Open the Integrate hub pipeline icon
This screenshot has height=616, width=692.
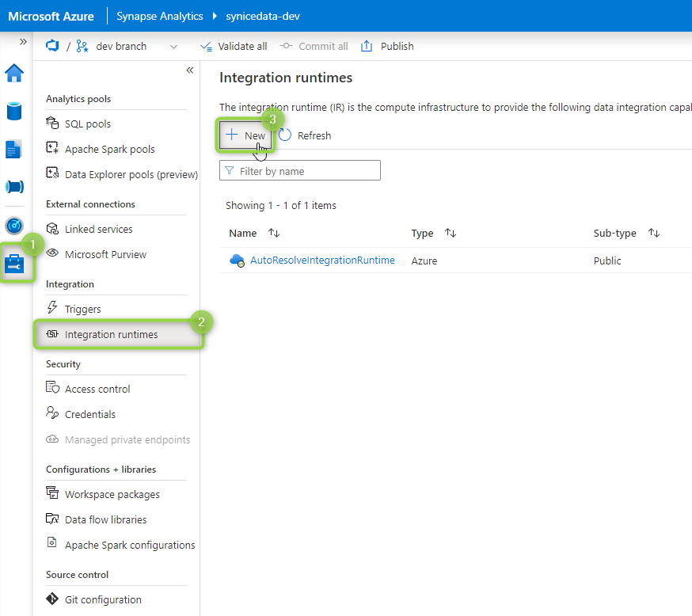click(x=14, y=187)
